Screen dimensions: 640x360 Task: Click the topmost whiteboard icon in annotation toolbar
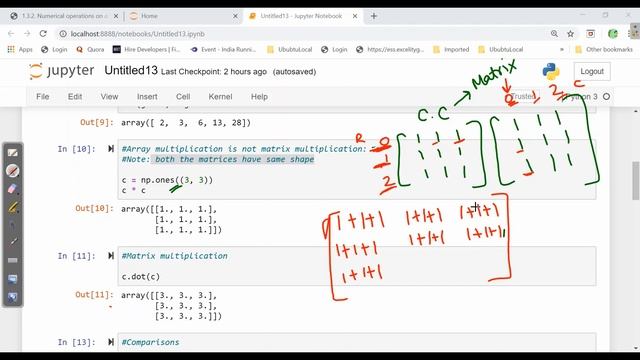coord(13,153)
